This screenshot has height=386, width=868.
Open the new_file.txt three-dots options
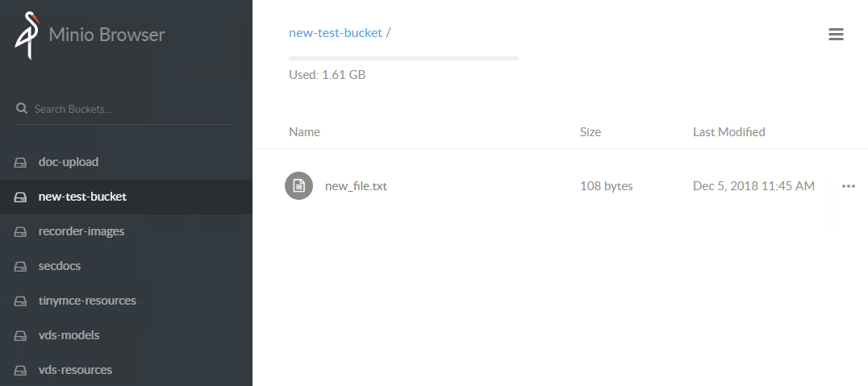[x=849, y=186]
